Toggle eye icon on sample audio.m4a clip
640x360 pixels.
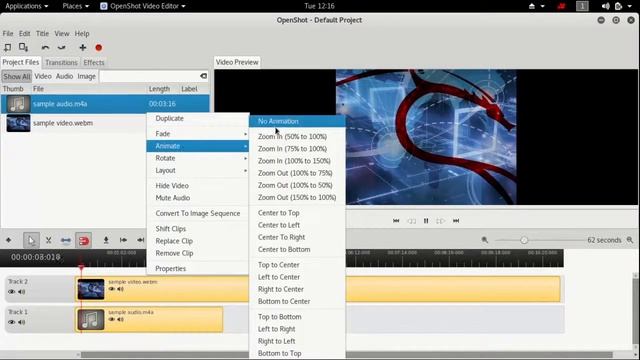pos(111,319)
